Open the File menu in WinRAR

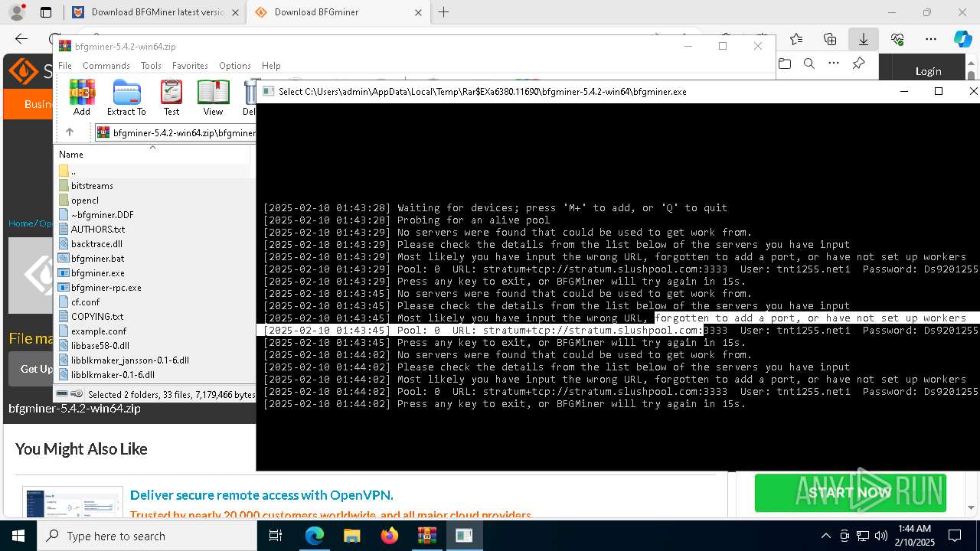click(x=65, y=66)
